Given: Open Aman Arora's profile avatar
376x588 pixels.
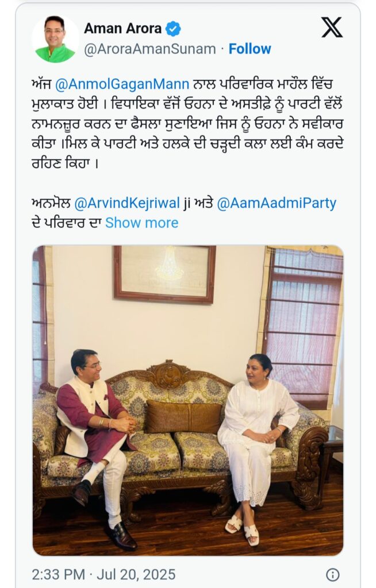Looking at the screenshot, I should (x=55, y=38).
